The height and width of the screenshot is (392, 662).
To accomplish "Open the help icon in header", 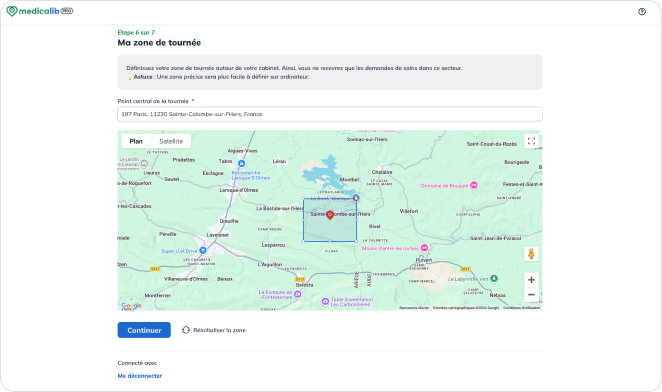I will pyautogui.click(x=642, y=11).
